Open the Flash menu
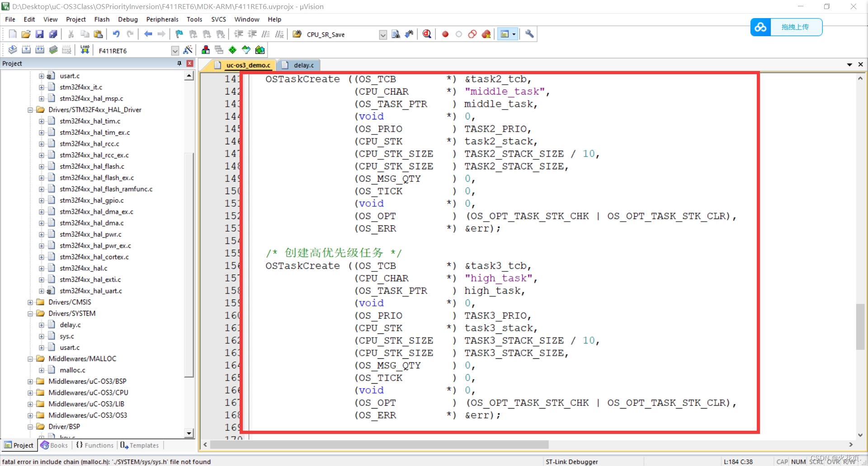Image resolution: width=868 pixels, height=466 pixels. [x=102, y=19]
